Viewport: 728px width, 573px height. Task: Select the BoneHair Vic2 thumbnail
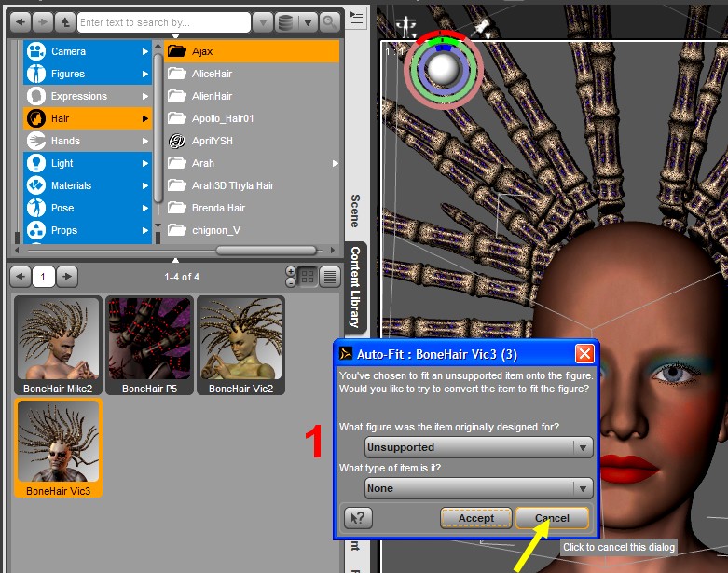(x=241, y=346)
